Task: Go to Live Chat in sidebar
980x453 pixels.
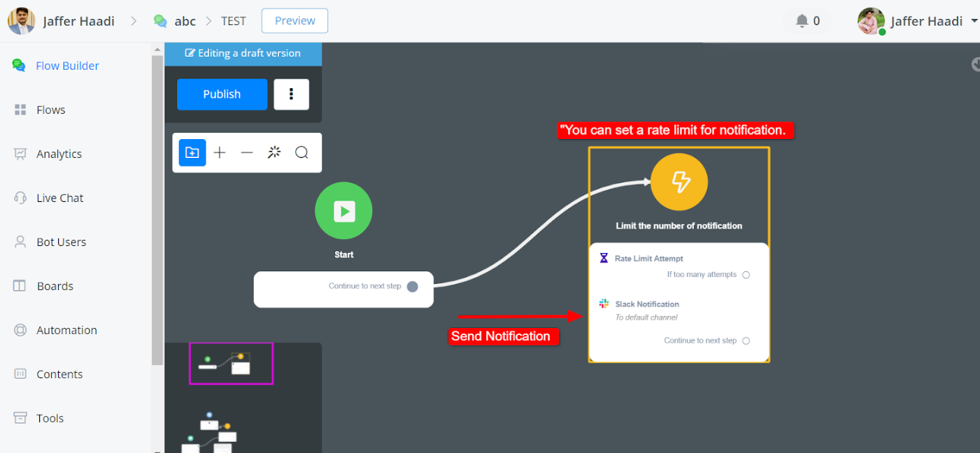Action: [59, 198]
